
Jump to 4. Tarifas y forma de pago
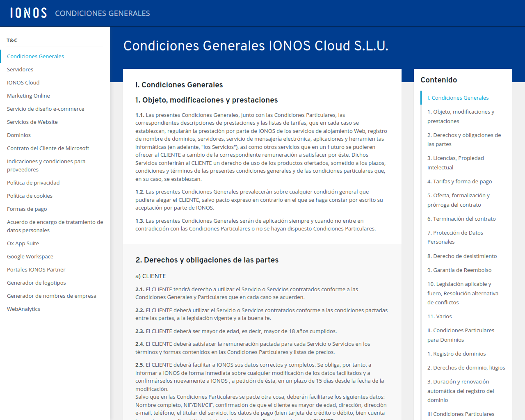(x=459, y=181)
